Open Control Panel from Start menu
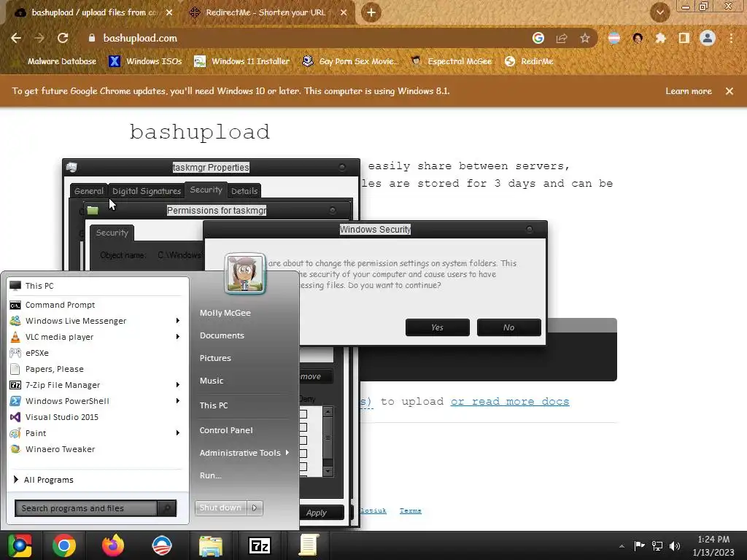The image size is (747, 560). [226, 430]
